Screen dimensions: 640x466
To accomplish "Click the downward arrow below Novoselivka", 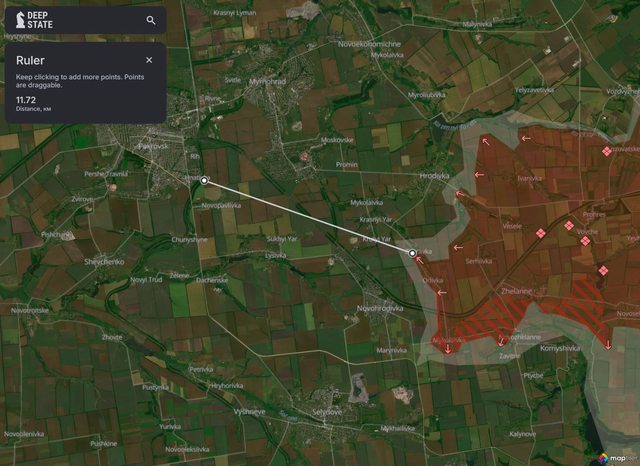I will tap(608, 345).
